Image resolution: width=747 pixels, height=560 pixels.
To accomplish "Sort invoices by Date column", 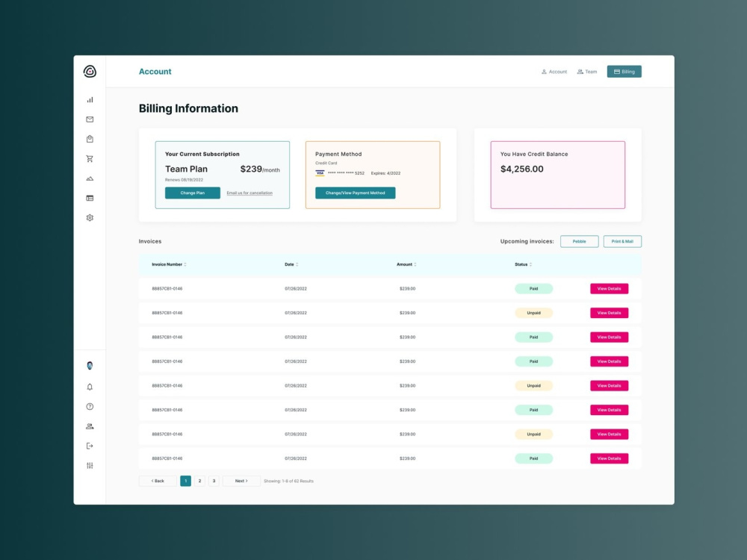I will point(291,264).
